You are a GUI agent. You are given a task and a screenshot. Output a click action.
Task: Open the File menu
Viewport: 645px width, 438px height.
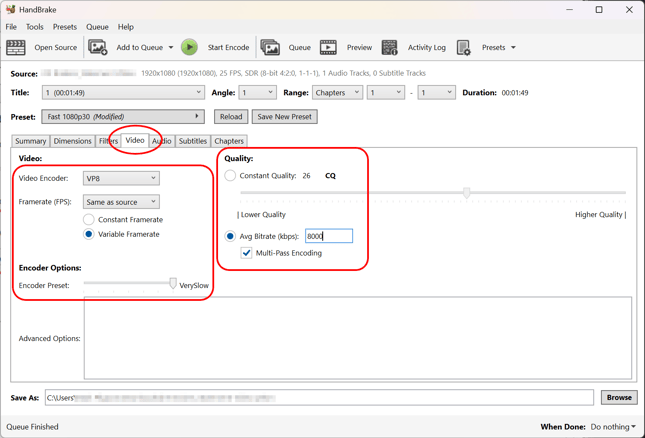point(11,27)
